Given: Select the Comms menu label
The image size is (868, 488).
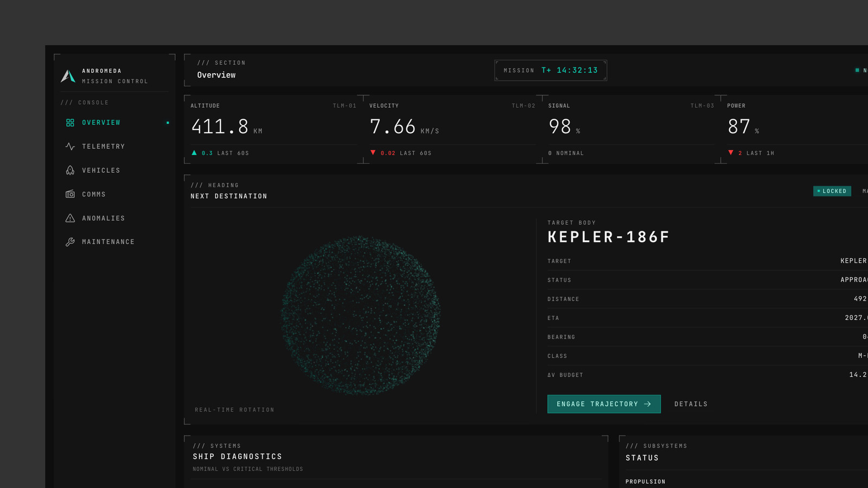Looking at the screenshot, I should [x=94, y=194].
